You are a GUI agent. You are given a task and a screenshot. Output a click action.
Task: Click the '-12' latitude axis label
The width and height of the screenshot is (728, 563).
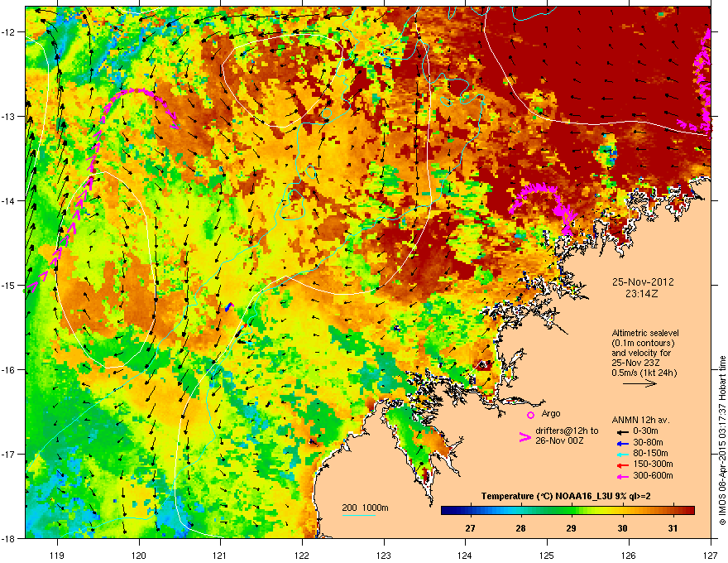pyautogui.click(x=8, y=32)
